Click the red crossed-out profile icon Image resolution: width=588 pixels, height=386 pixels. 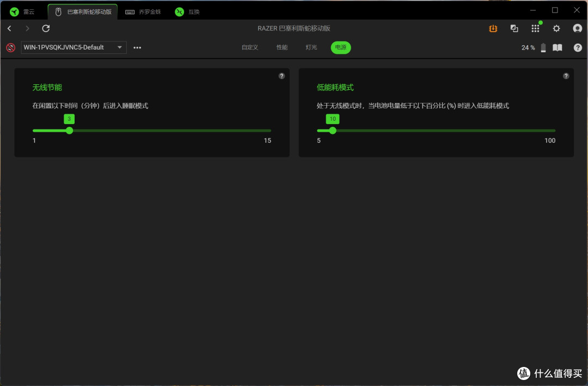(x=10, y=48)
